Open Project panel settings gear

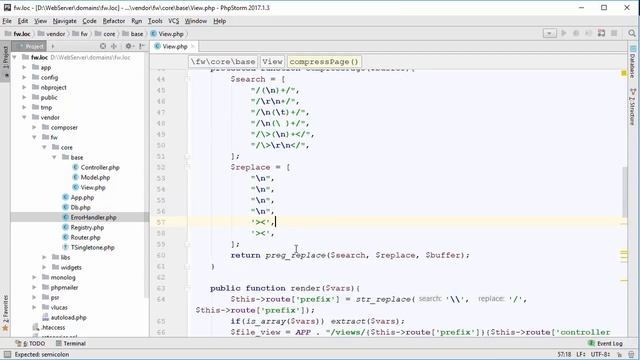tap(129, 46)
